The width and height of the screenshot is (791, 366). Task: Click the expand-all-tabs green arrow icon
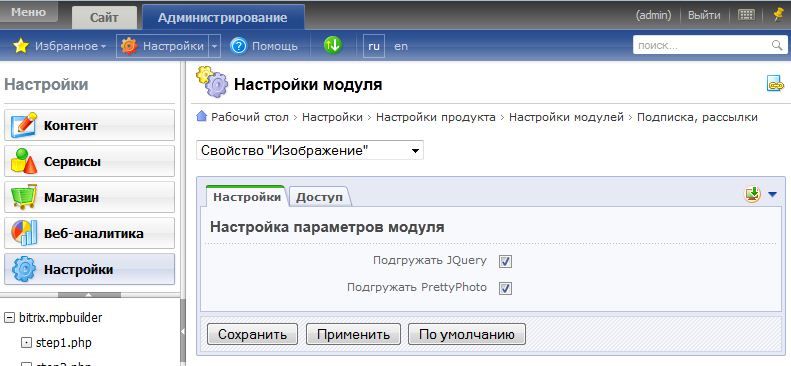point(752,194)
